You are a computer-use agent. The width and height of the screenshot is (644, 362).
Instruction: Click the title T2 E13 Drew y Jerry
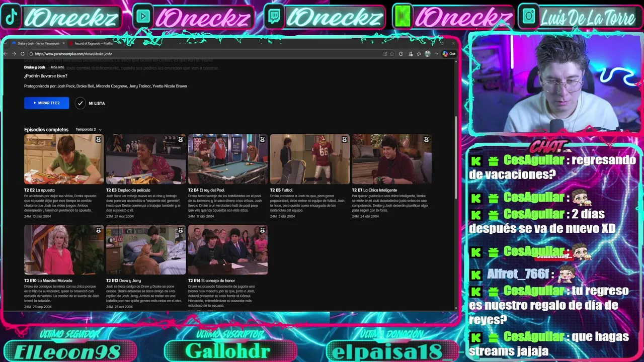pyautogui.click(x=123, y=281)
